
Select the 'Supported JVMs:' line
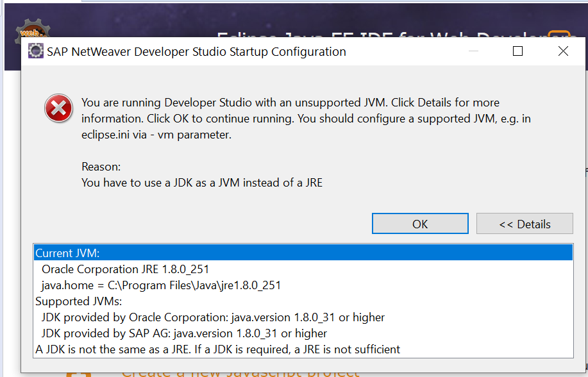(x=303, y=301)
